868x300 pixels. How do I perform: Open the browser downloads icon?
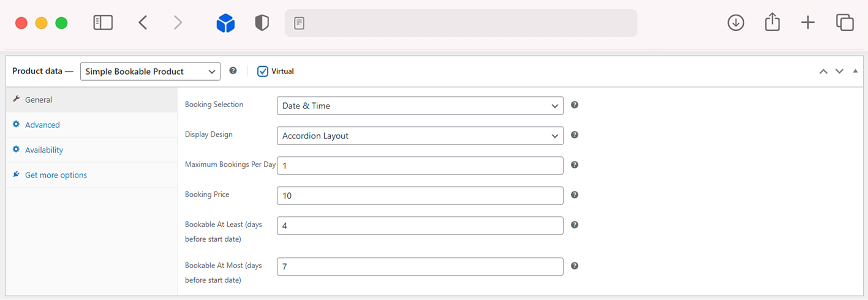point(736,23)
